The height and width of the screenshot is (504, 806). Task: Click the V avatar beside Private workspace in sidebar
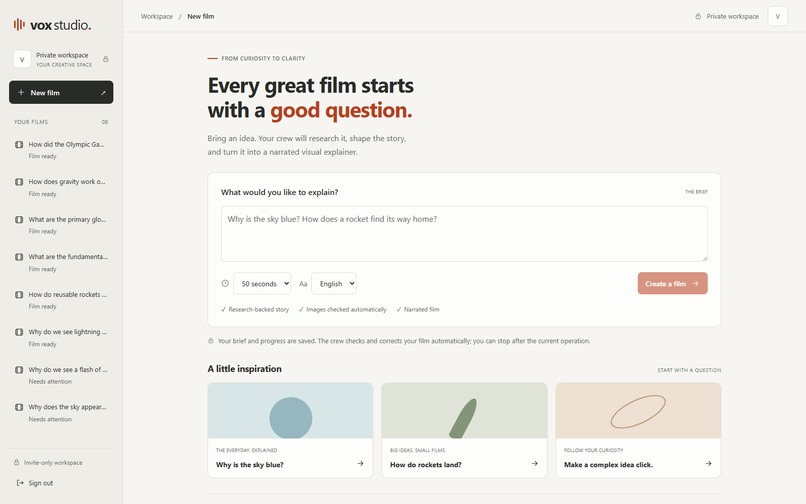coord(22,59)
